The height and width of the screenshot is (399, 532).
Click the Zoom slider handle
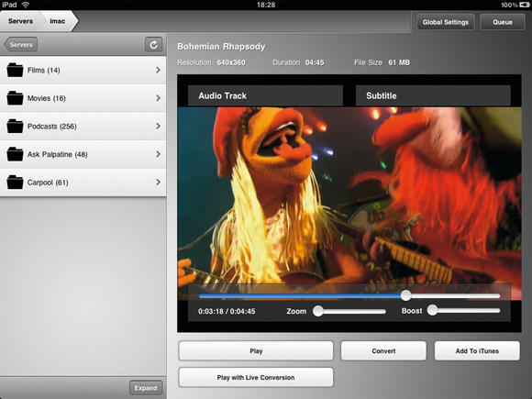318,311
